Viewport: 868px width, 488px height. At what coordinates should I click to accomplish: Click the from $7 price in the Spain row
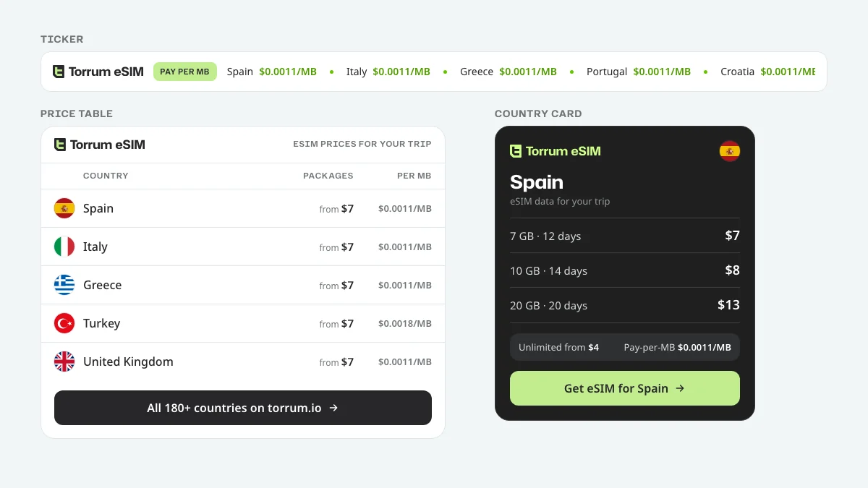(x=336, y=208)
